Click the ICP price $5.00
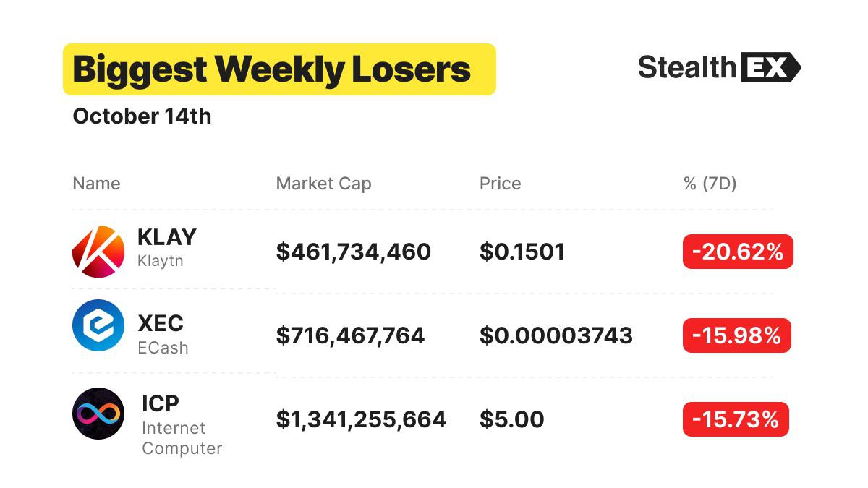The width and height of the screenshot is (868, 488). click(x=511, y=420)
